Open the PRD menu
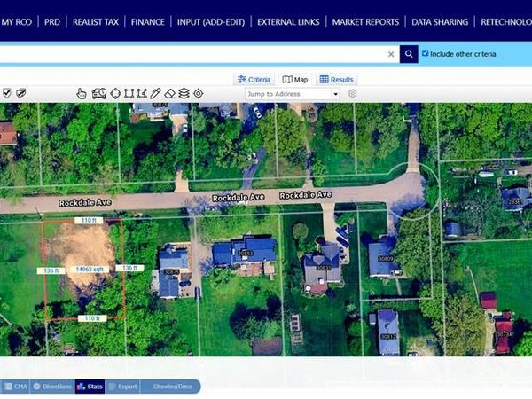This screenshot has width=532, height=399. pyautogui.click(x=52, y=22)
